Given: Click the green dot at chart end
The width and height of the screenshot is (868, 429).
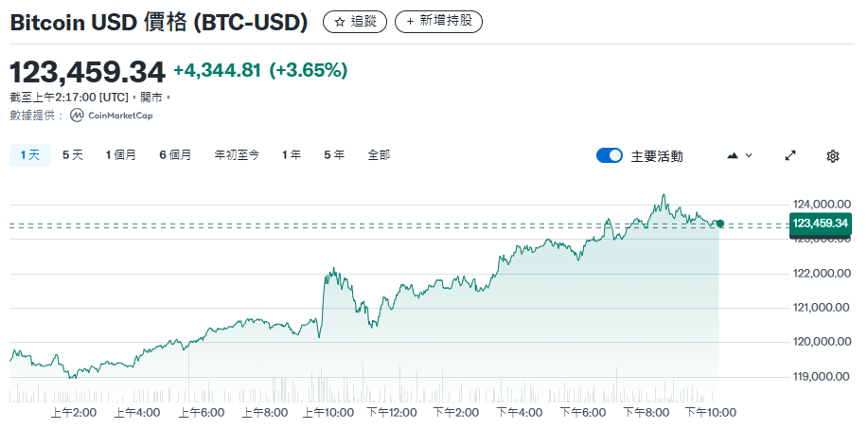Looking at the screenshot, I should coord(720,223).
